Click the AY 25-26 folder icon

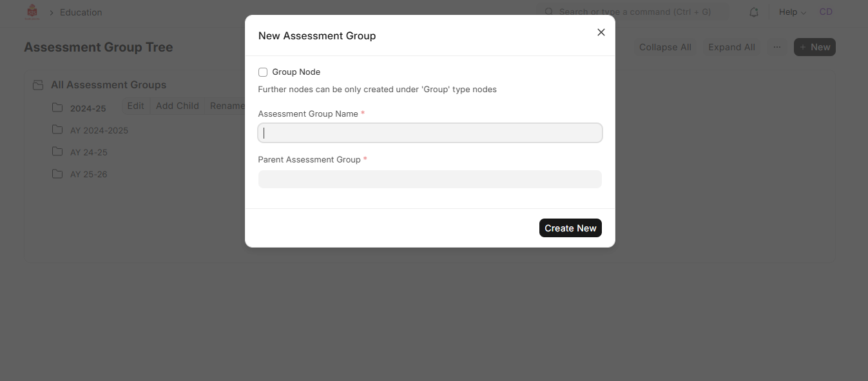[x=57, y=173]
